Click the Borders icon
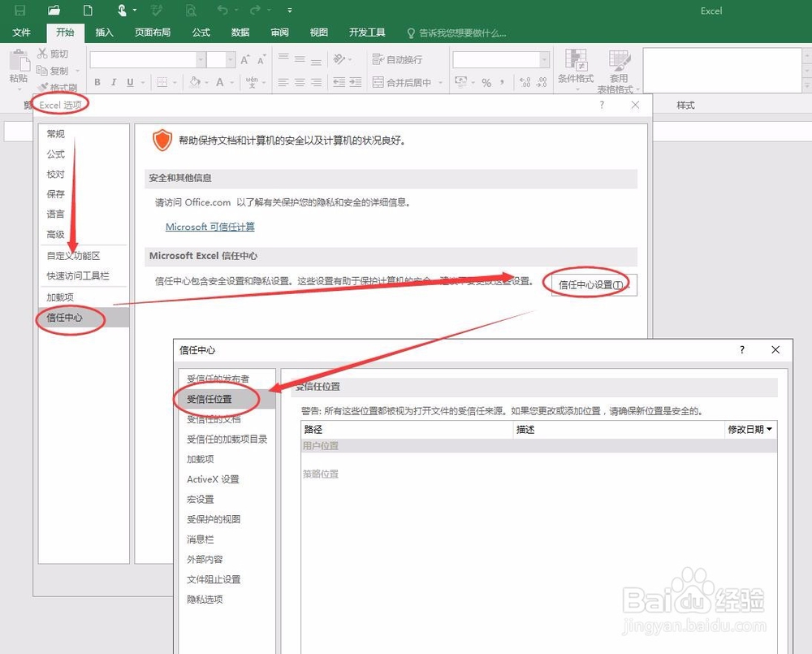The width and height of the screenshot is (812, 654). pyautogui.click(x=162, y=82)
